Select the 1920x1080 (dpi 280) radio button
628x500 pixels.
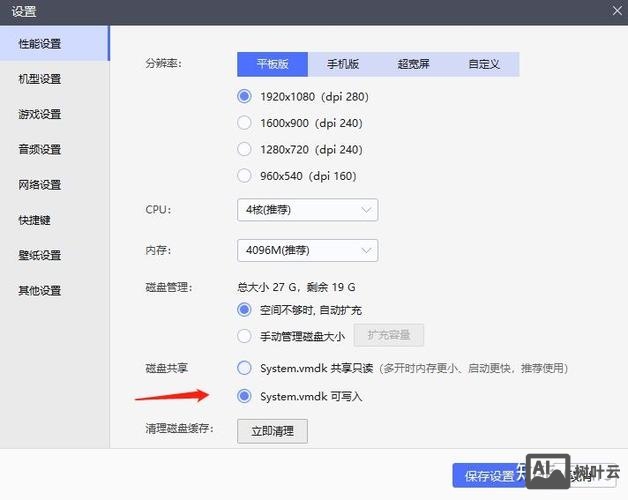click(x=244, y=96)
